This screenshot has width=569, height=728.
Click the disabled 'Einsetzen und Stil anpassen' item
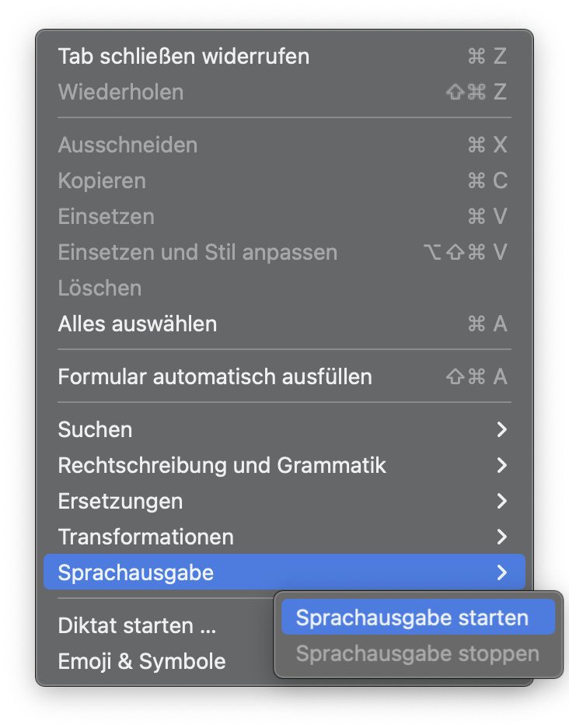pos(197,252)
